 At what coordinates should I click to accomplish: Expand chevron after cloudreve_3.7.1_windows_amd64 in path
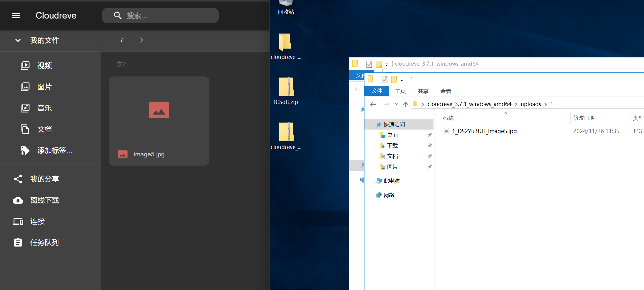point(516,104)
